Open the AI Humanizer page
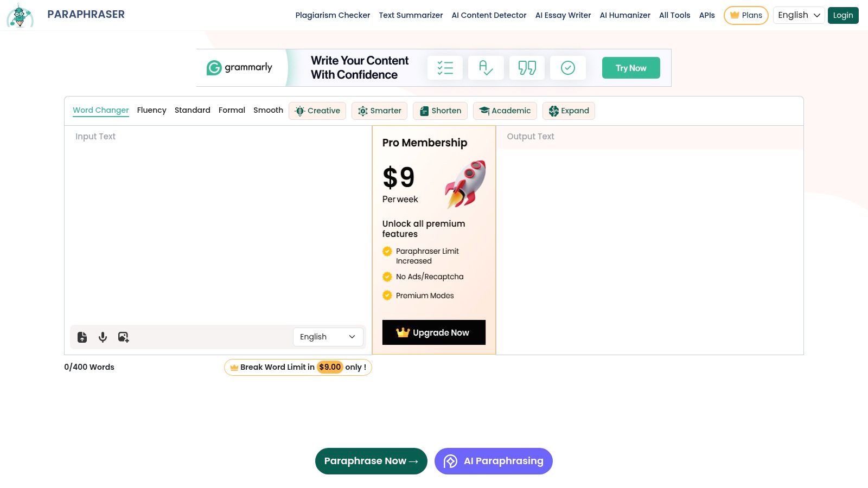 (625, 15)
